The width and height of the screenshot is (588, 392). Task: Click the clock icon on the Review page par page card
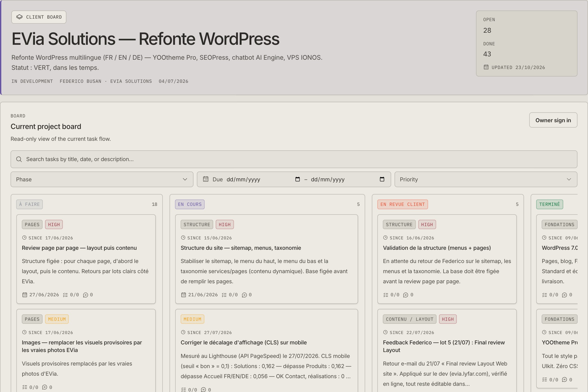click(x=24, y=238)
